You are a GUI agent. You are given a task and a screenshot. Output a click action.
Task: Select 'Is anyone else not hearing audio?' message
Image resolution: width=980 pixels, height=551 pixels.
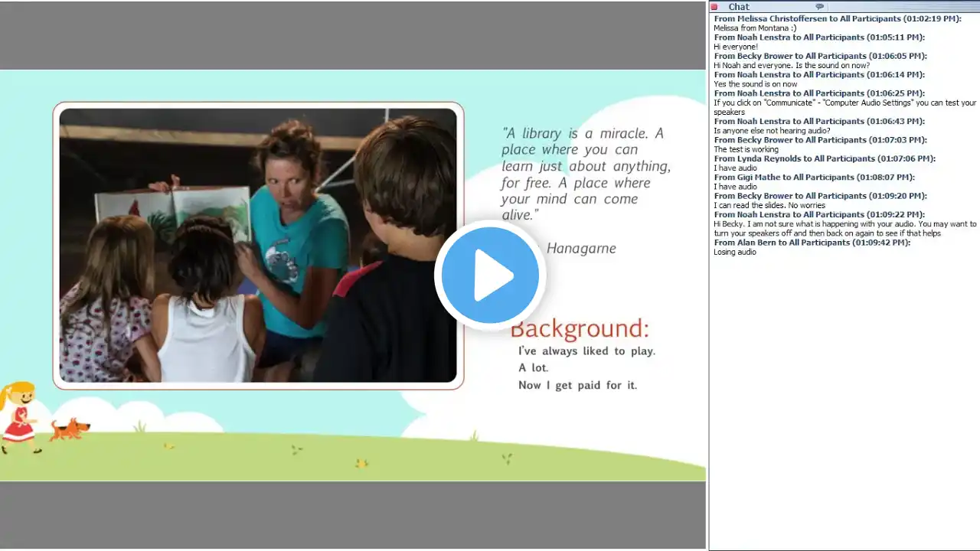[x=772, y=131]
